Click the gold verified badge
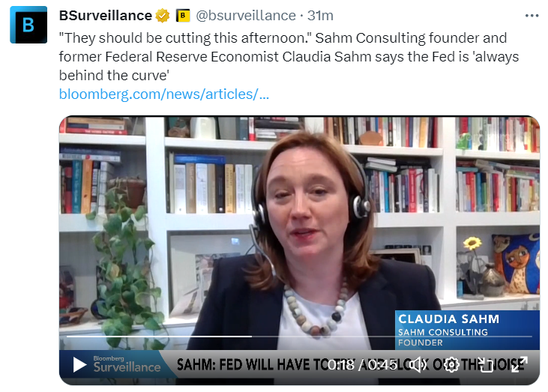 pyautogui.click(x=163, y=16)
